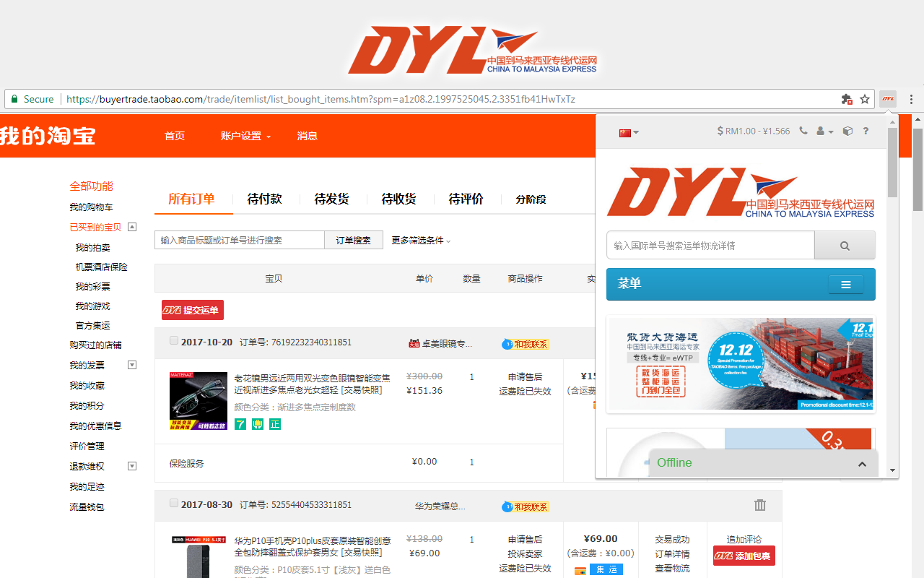Viewport: 924px width, 578px height.
Task: Click the DYL extension icon in browser toolbar
Action: coord(888,99)
